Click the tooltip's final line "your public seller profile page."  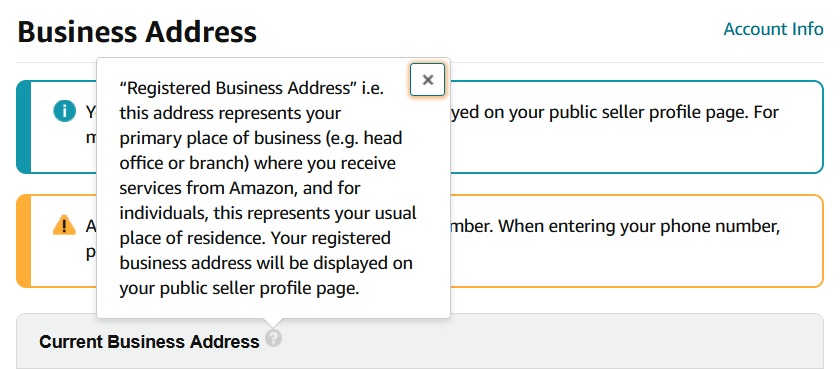(238, 288)
